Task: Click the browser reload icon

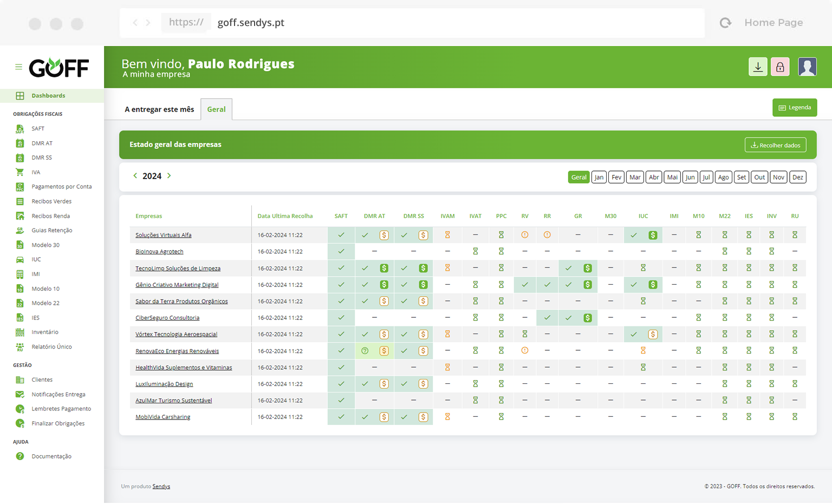Action: pos(725,23)
